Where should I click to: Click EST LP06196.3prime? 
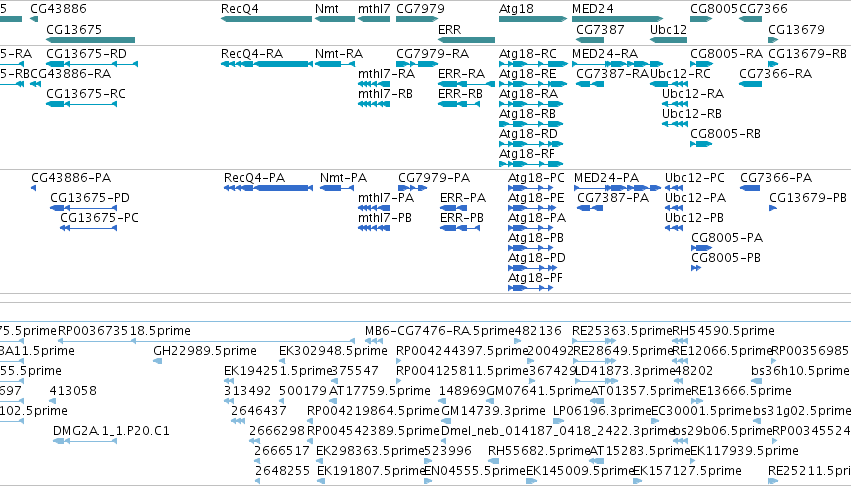point(557,421)
